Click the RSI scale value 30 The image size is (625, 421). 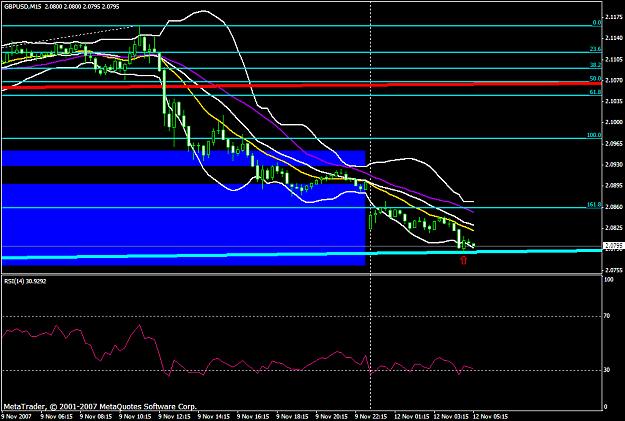click(x=607, y=370)
